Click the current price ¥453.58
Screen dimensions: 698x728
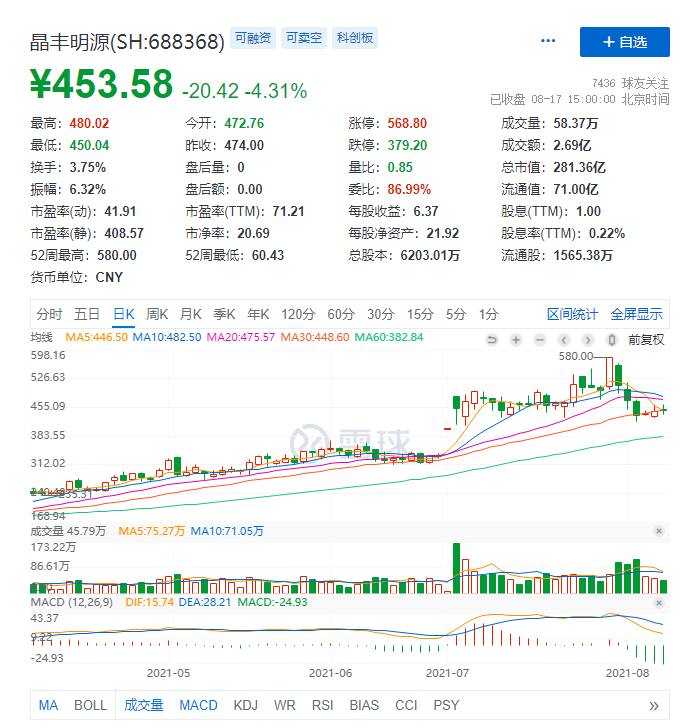click(x=101, y=84)
